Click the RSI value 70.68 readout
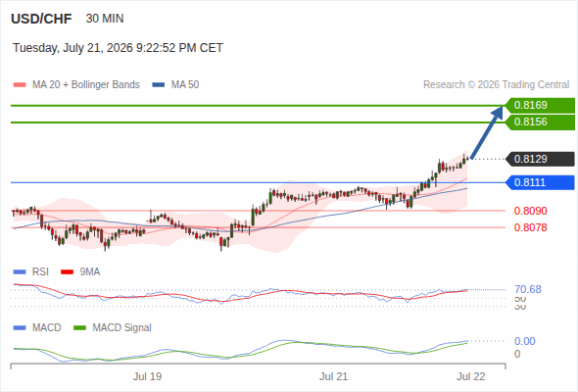The width and height of the screenshot is (578, 392). pyautogui.click(x=528, y=289)
